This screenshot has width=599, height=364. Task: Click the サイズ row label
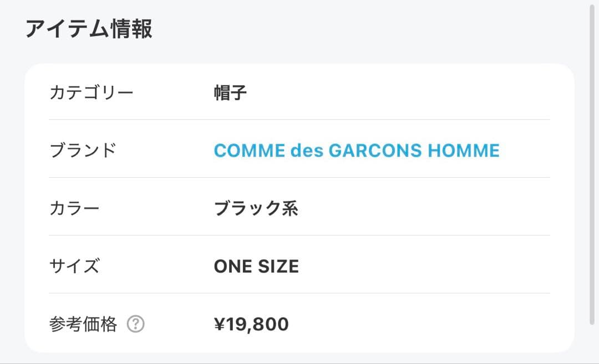(x=75, y=266)
